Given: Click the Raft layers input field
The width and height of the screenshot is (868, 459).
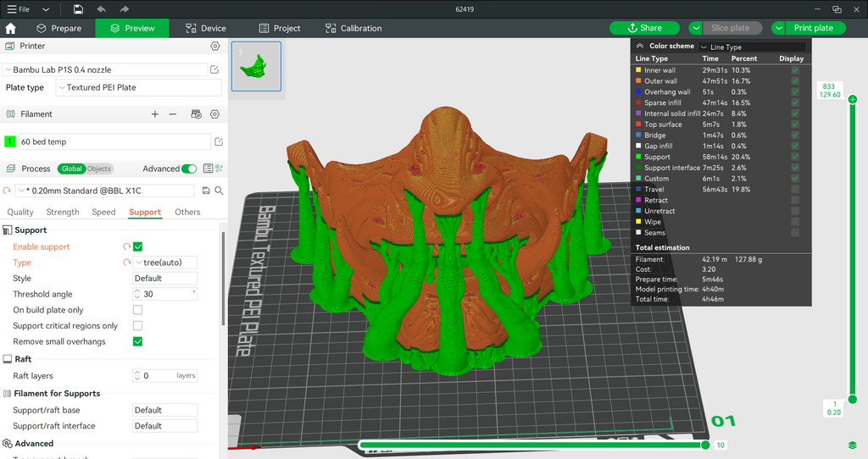Looking at the screenshot, I should point(165,375).
